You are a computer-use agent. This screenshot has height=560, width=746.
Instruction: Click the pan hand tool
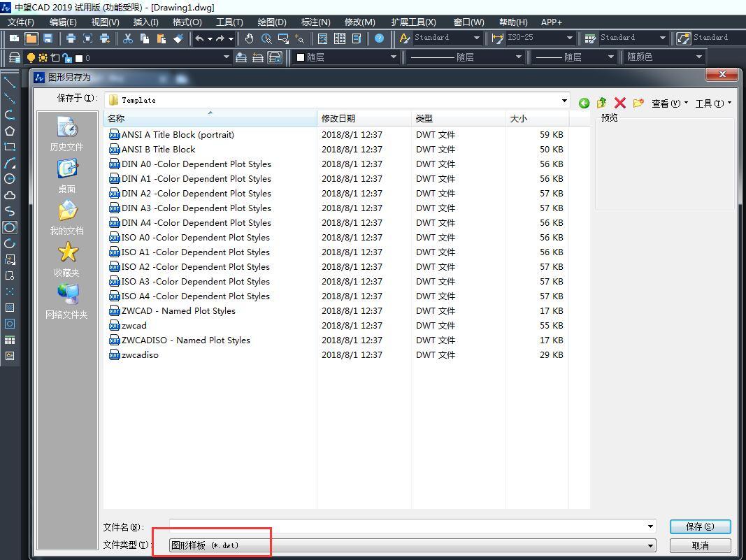[249, 39]
